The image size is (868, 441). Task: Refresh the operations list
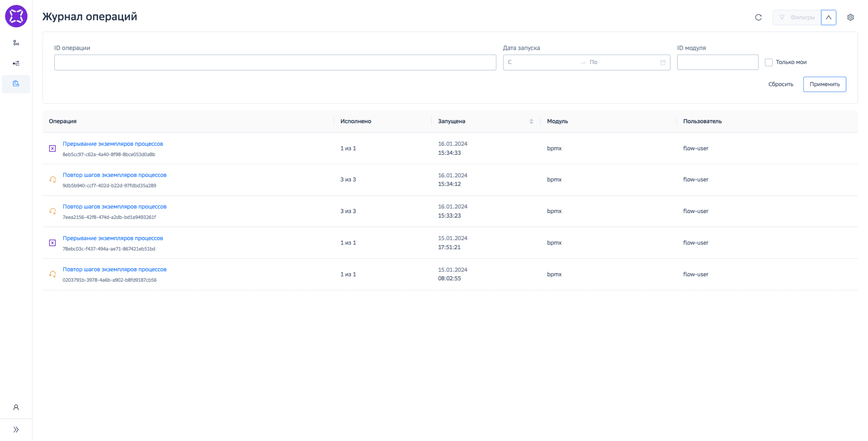click(x=758, y=18)
